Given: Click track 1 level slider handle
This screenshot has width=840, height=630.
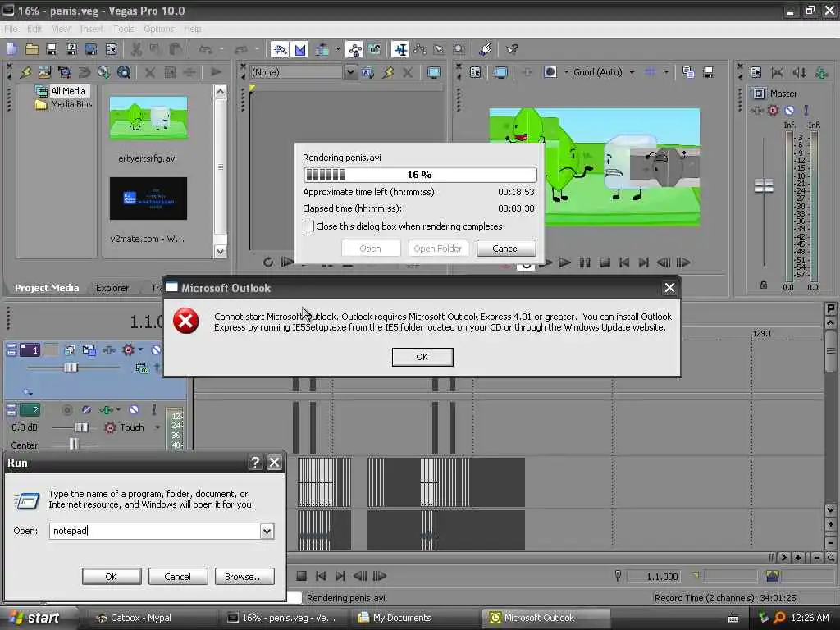Looking at the screenshot, I should [71, 367].
